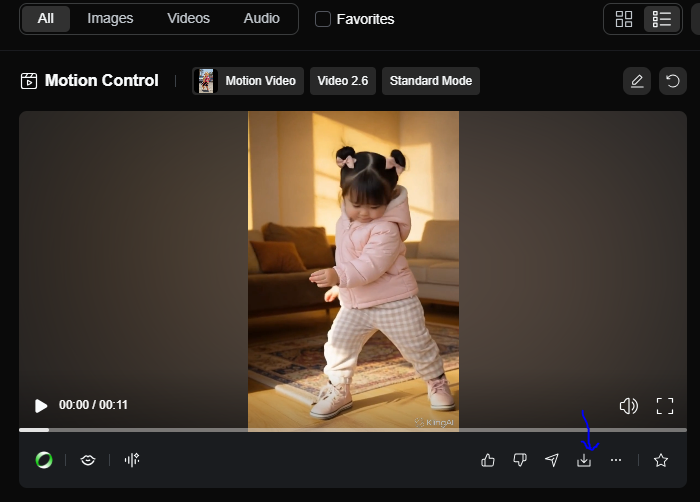Switch to list view layout
This screenshot has width=700, height=502.
coord(661,19)
